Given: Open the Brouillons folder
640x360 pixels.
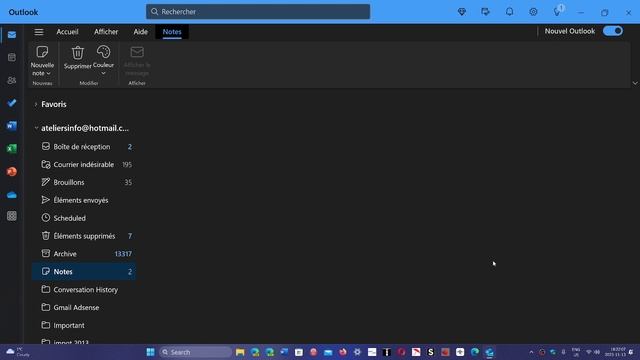Looking at the screenshot, I should pos(84,182).
